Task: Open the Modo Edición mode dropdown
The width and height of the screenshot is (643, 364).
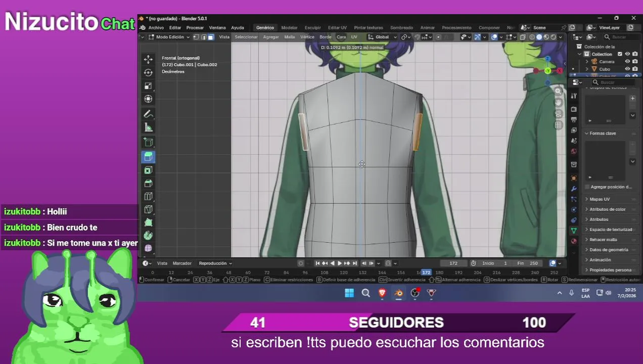Action: point(169,37)
